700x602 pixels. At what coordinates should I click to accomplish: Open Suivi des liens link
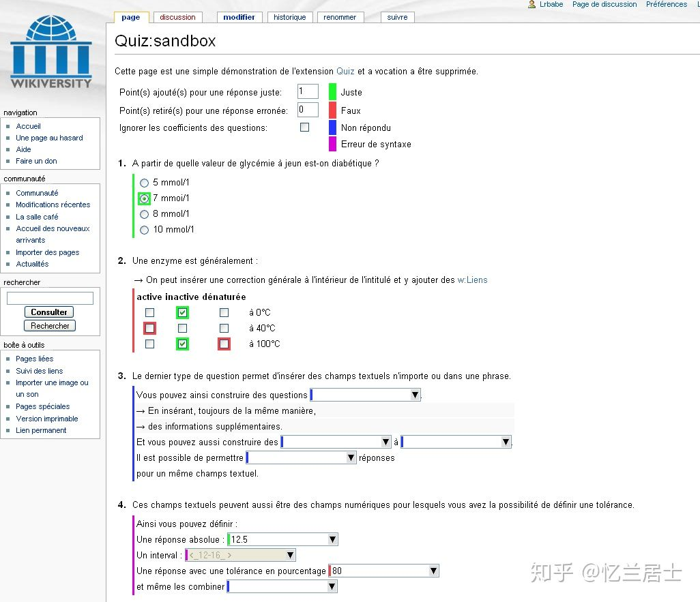(40, 371)
